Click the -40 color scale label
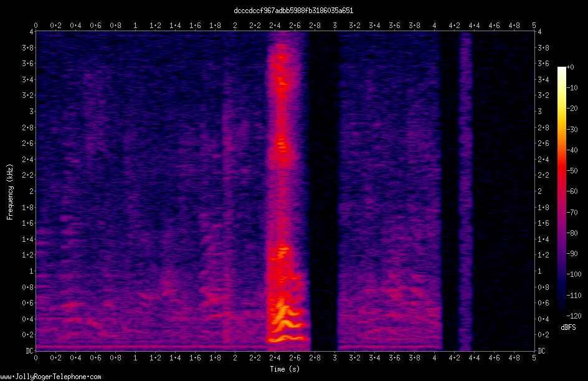Viewport: 588px width, 381px height. 572,150
